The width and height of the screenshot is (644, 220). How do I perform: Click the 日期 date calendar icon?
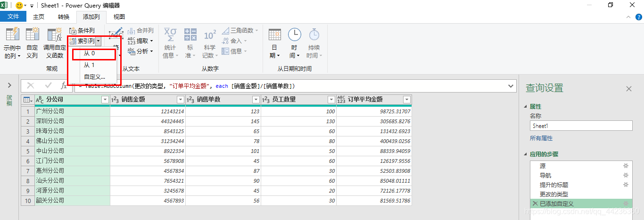275,35
